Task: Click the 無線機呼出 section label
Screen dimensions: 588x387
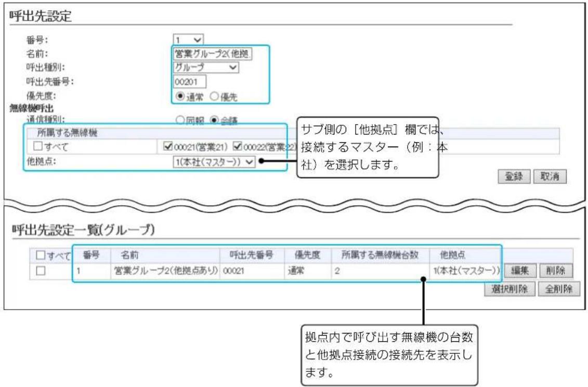Action: click(32, 108)
